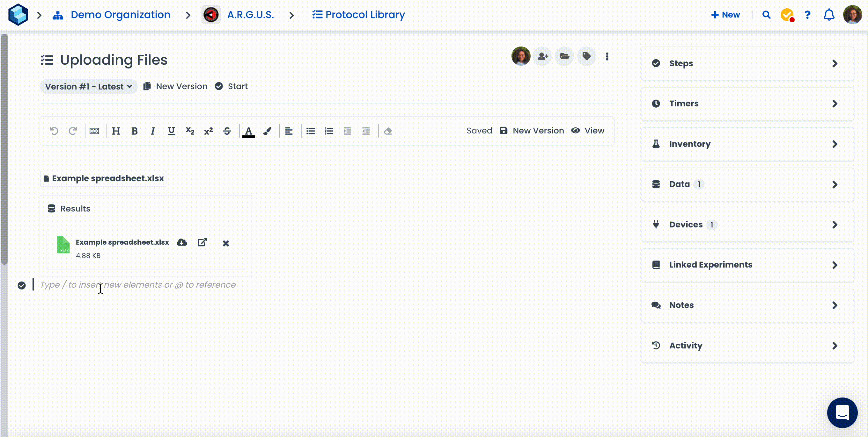Toggle the step checkmark beside empty line
868x437 pixels.
coord(22,285)
